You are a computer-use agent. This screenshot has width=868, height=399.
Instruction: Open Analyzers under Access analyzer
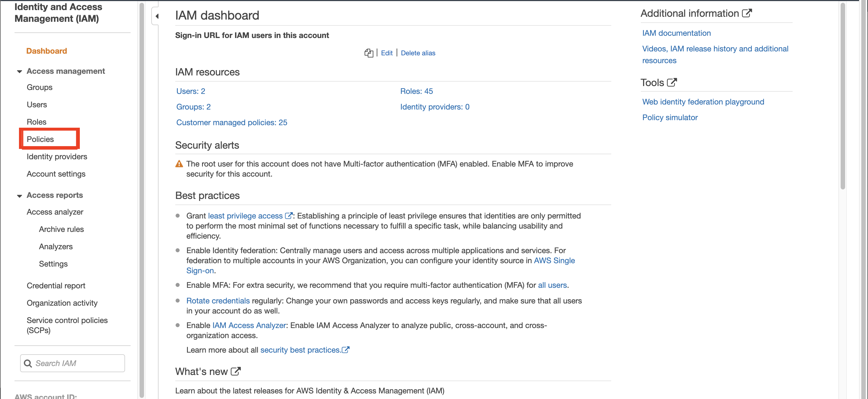pos(56,246)
